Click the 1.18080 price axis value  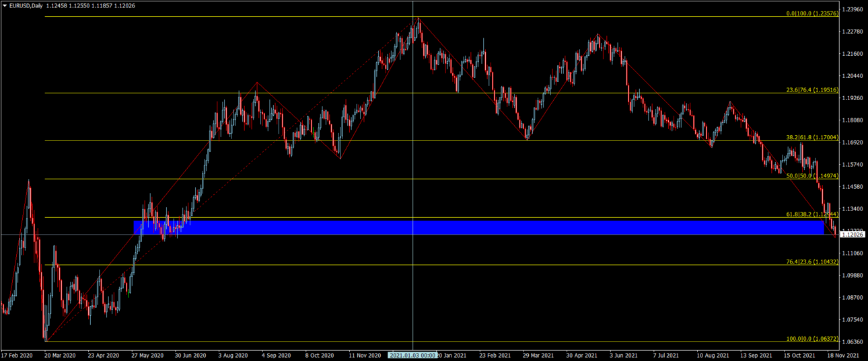tap(853, 120)
